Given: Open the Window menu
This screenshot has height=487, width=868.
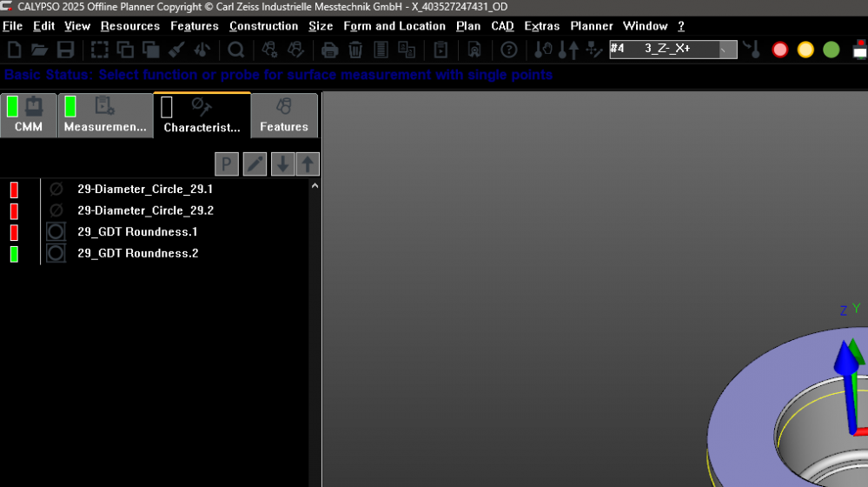Looking at the screenshot, I should (645, 26).
